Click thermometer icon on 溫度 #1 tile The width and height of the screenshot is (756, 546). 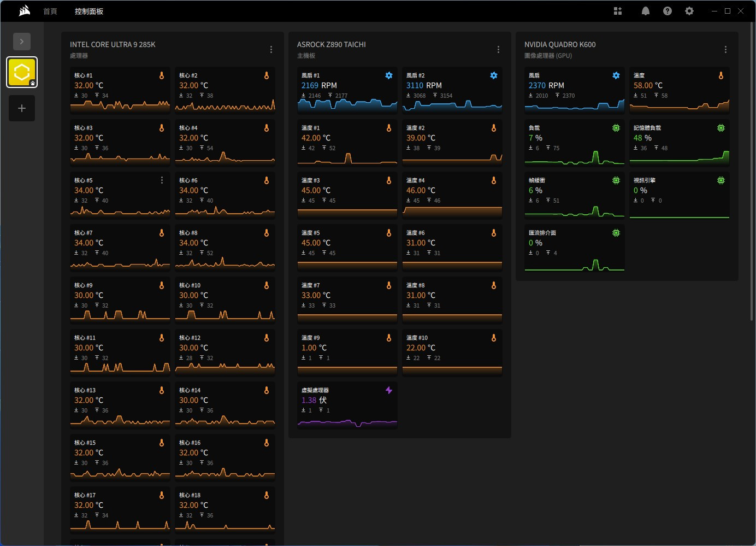click(x=389, y=128)
